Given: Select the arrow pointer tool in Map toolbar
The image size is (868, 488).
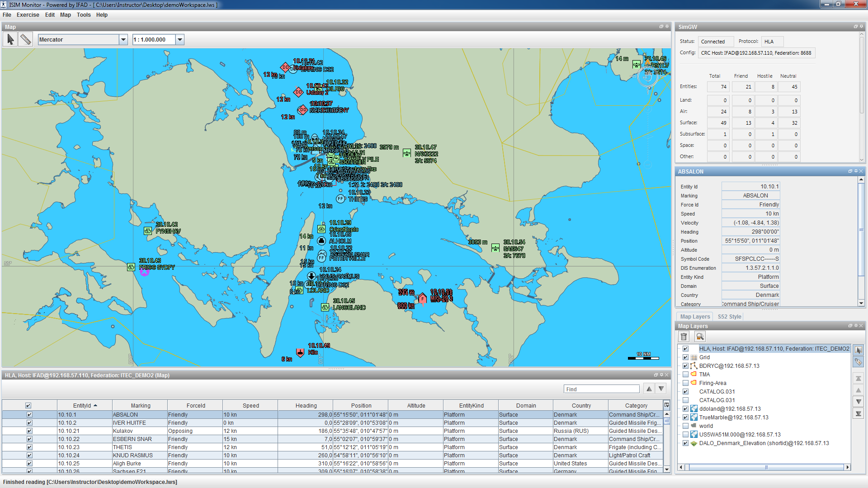Looking at the screenshot, I should 10,40.
